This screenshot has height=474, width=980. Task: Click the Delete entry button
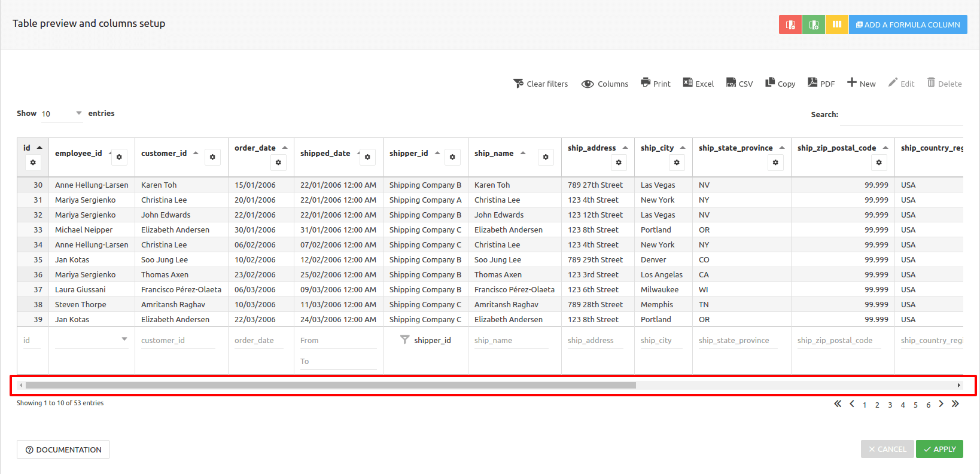tap(945, 84)
